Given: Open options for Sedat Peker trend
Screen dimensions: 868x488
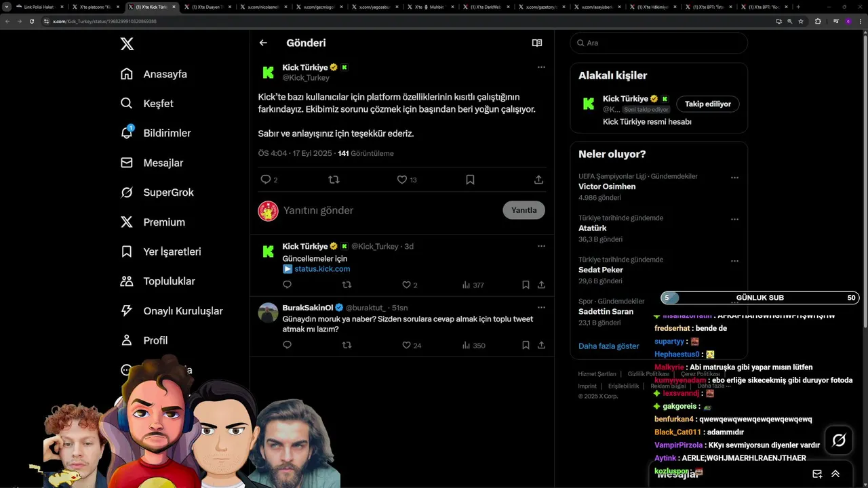Looking at the screenshot, I should pos(734,261).
